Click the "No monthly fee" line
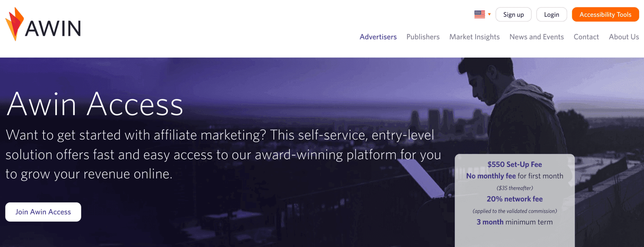 [515, 176]
